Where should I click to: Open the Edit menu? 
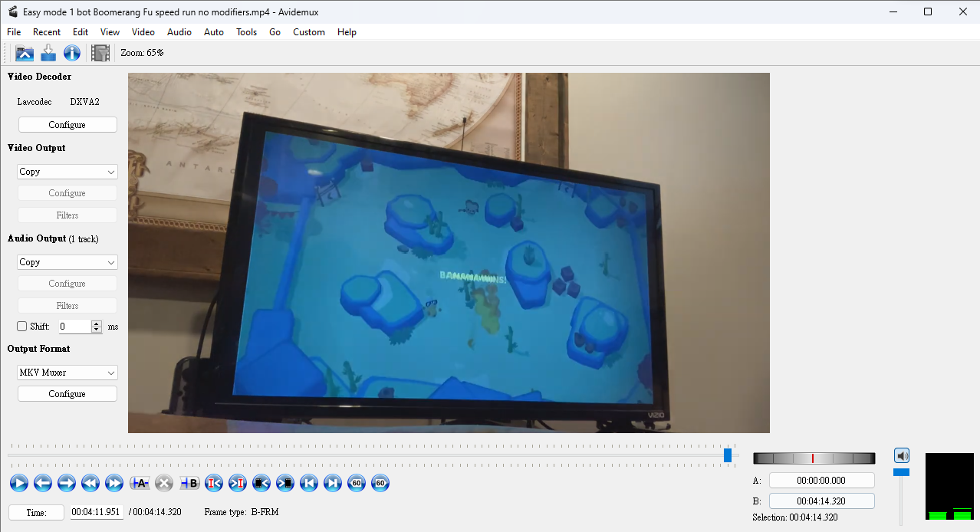click(x=81, y=32)
